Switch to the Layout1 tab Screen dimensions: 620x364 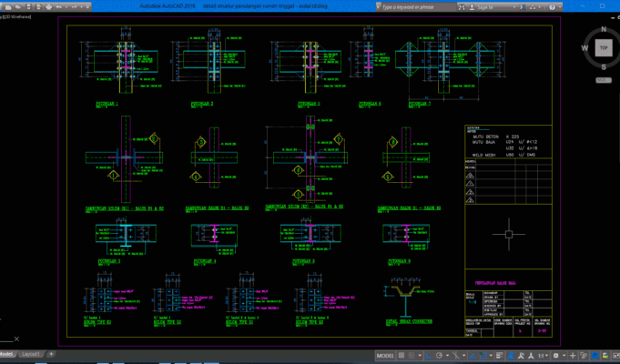tap(31, 354)
